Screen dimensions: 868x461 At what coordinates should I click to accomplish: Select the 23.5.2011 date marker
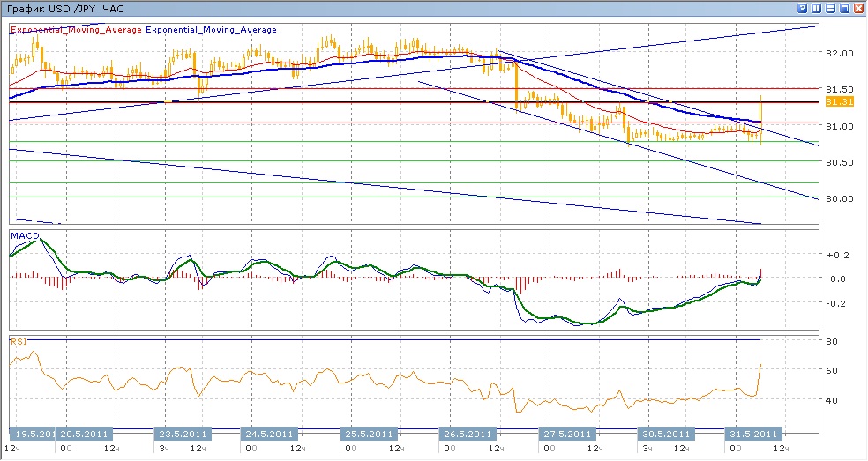[x=182, y=434]
